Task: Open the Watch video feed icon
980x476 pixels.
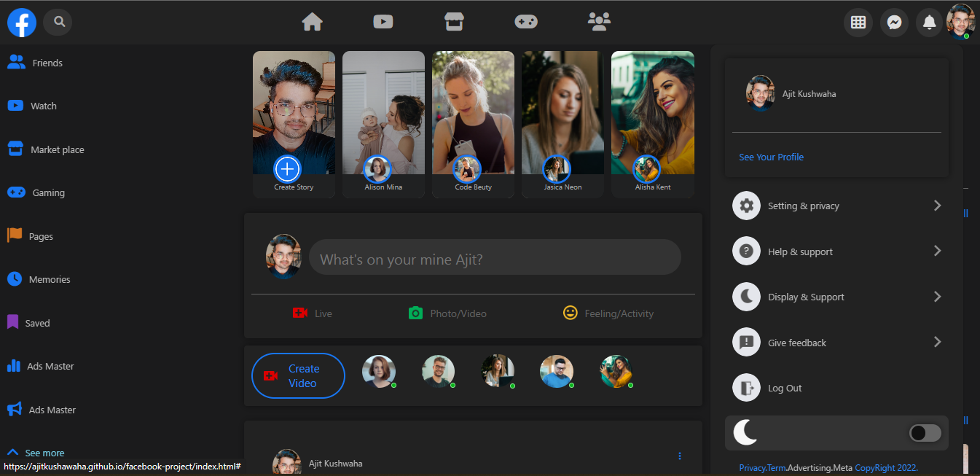Action: 383,22
